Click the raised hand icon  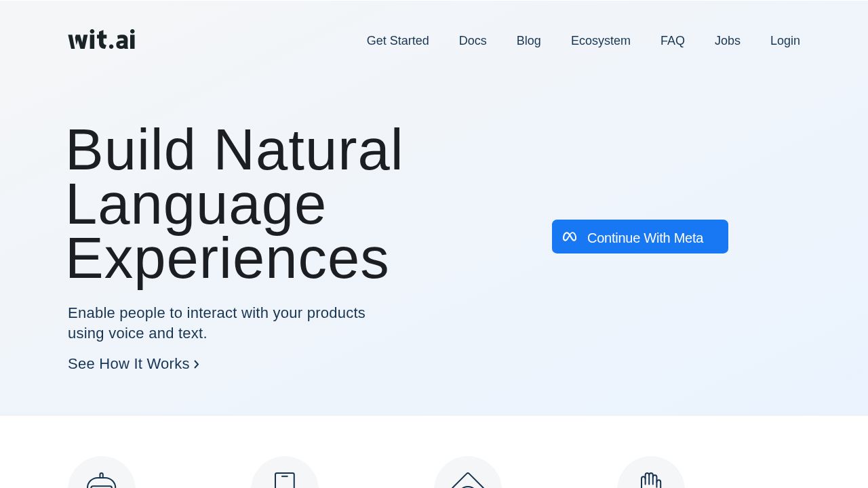pyautogui.click(x=651, y=481)
